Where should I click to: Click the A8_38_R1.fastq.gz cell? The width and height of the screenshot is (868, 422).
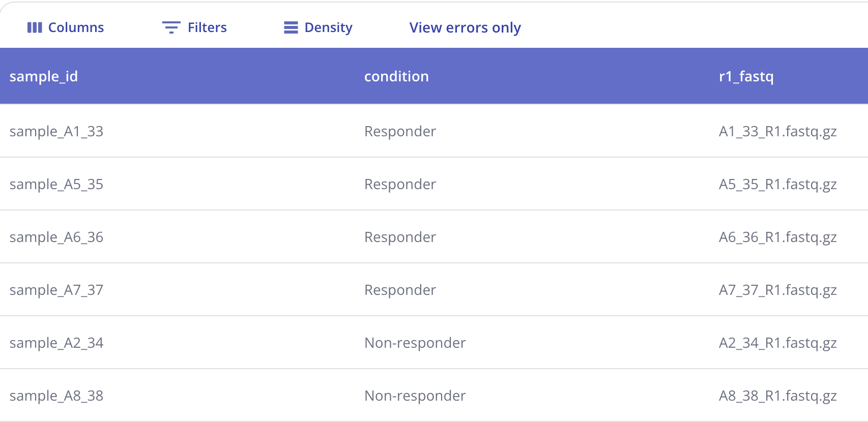pyautogui.click(x=778, y=396)
